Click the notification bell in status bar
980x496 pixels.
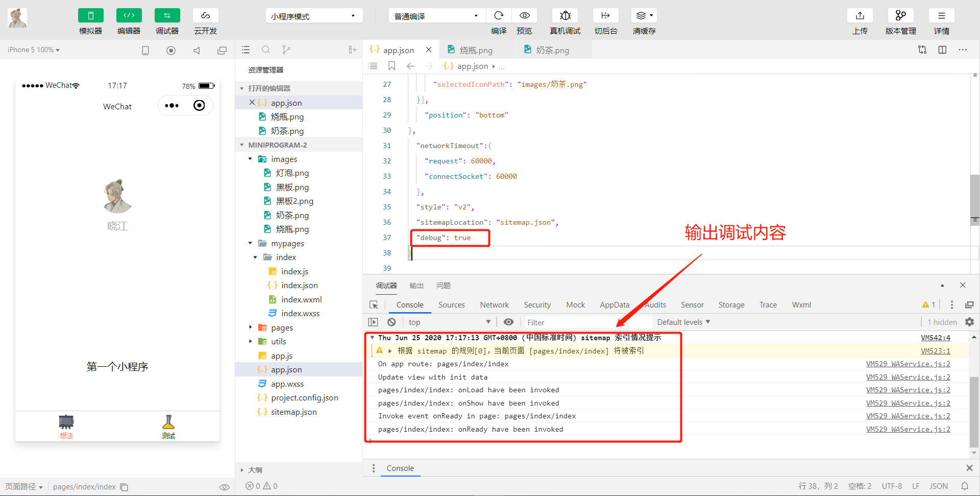[x=965, y=486]
